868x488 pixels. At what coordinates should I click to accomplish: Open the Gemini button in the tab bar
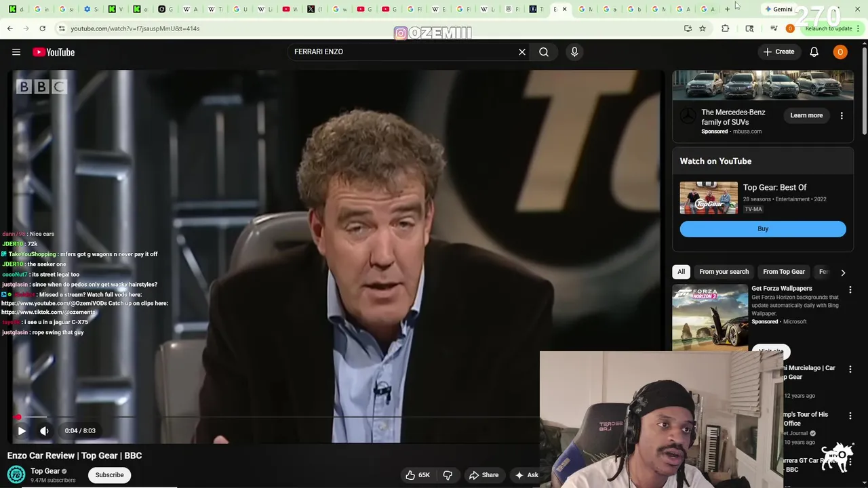(778, 9)
